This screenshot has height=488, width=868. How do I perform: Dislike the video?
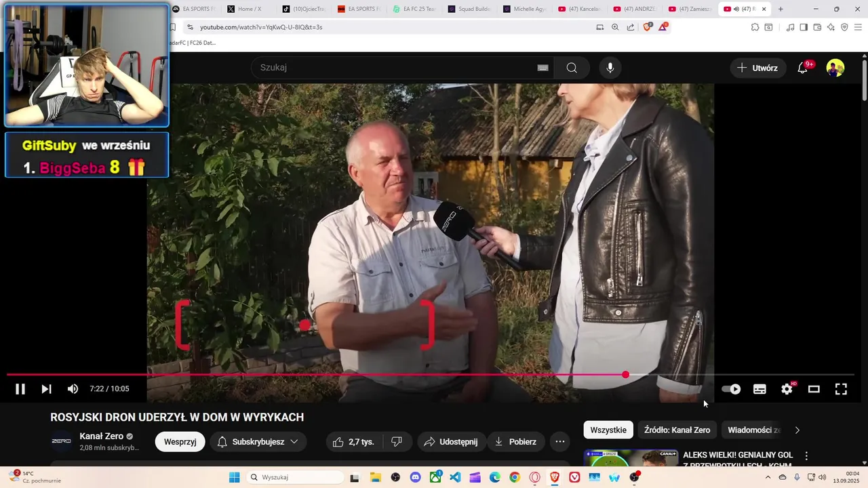[397, 442]
